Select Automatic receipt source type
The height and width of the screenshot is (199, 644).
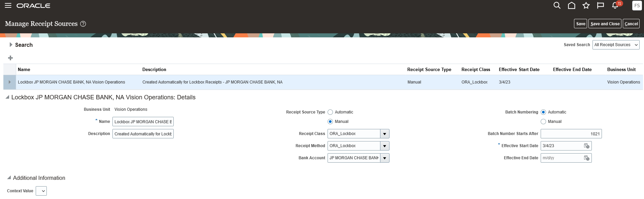click(x=330, y=112)
